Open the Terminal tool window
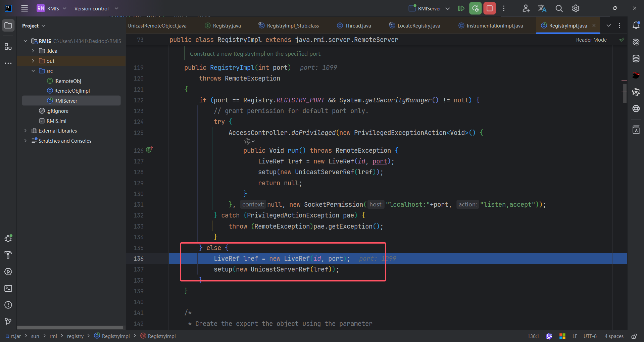Image resolution: width=644 pixels, height=342 pixels. [8, 289]
